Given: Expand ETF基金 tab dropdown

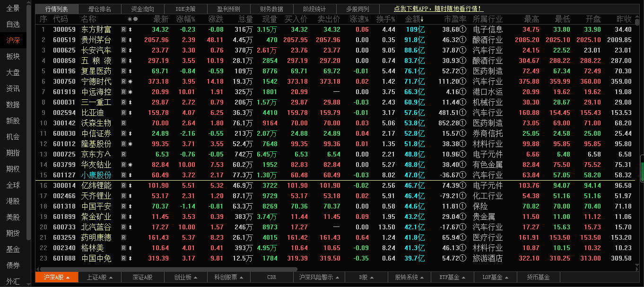Looking at the screenshot, I should coord(464,278).
